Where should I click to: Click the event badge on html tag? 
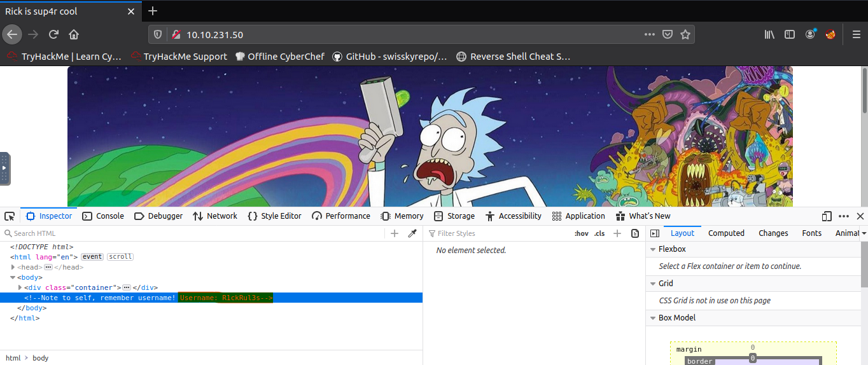[x=92, y=257]
